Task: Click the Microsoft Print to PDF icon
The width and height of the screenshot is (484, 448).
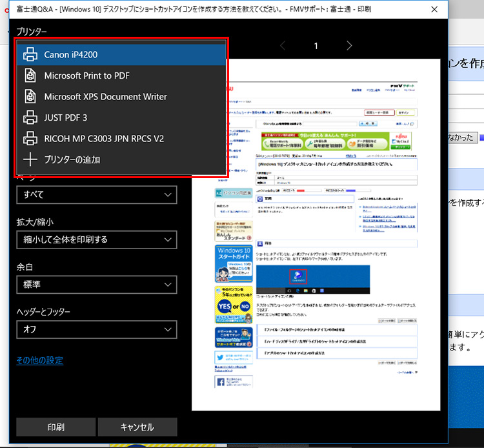Action: point(30,76)
